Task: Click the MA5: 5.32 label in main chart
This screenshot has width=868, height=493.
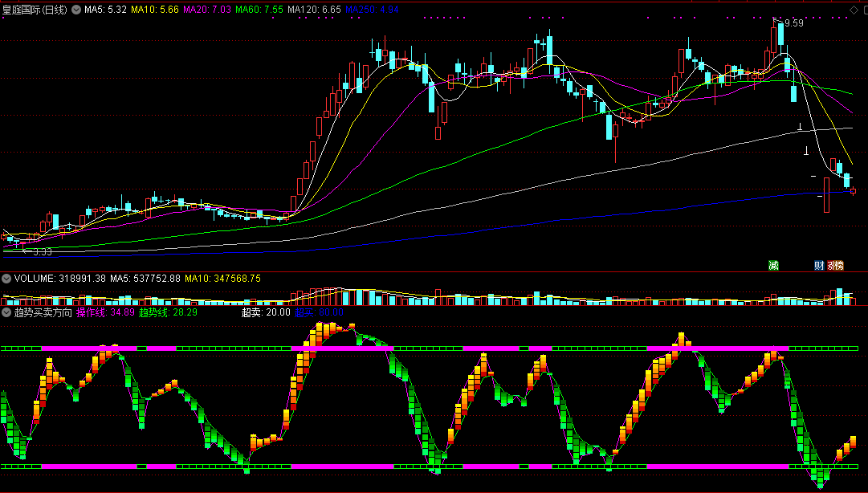Action: [x=106, y=10]
